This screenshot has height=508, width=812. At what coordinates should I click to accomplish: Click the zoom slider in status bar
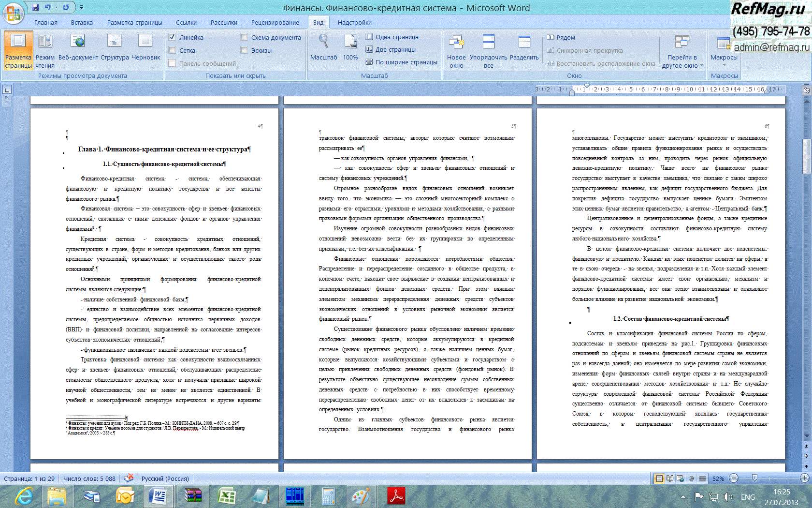[x=754, y=478]
